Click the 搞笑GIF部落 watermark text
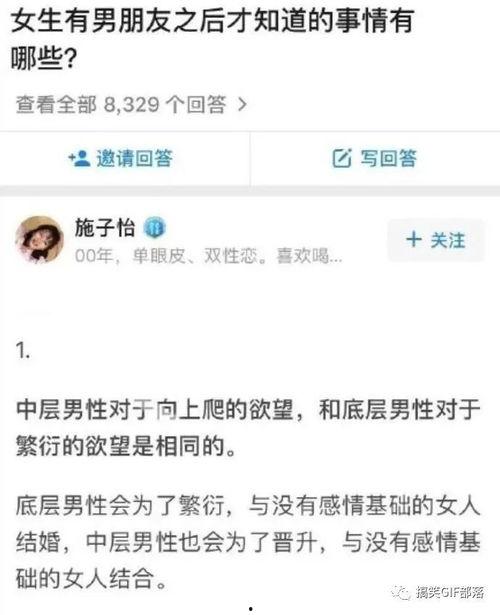Image resolution: width=500 pixels, height=615 pixels. point(450,592)
